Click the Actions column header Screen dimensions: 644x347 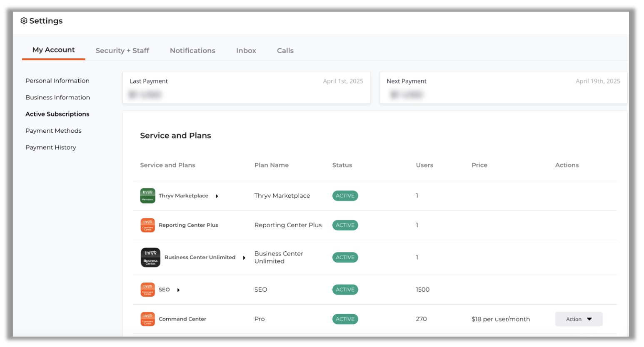567,165
